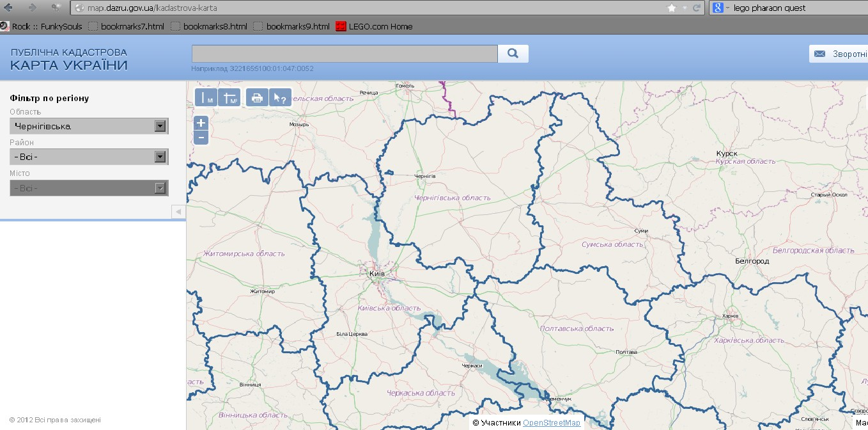868x430 pixels.
Task: Click the cadastral number search field
Action: pos(345,54)
